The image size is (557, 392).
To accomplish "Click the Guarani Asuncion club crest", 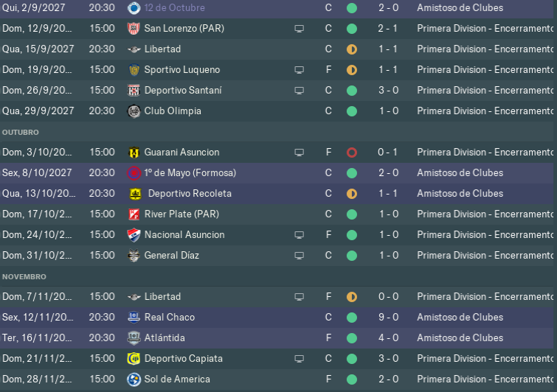I will [x=134, y=153].
